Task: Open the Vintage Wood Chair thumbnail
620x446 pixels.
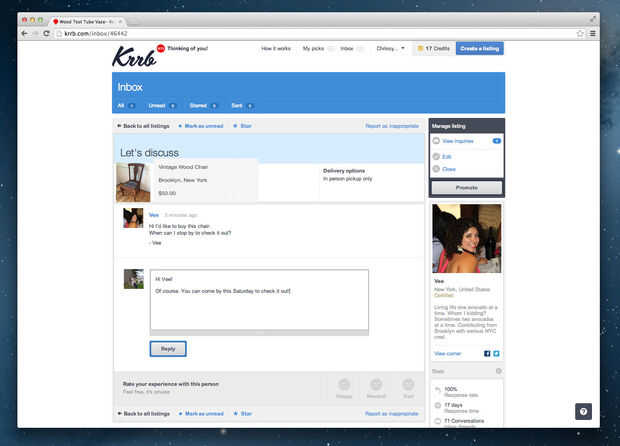Action: 133,182
